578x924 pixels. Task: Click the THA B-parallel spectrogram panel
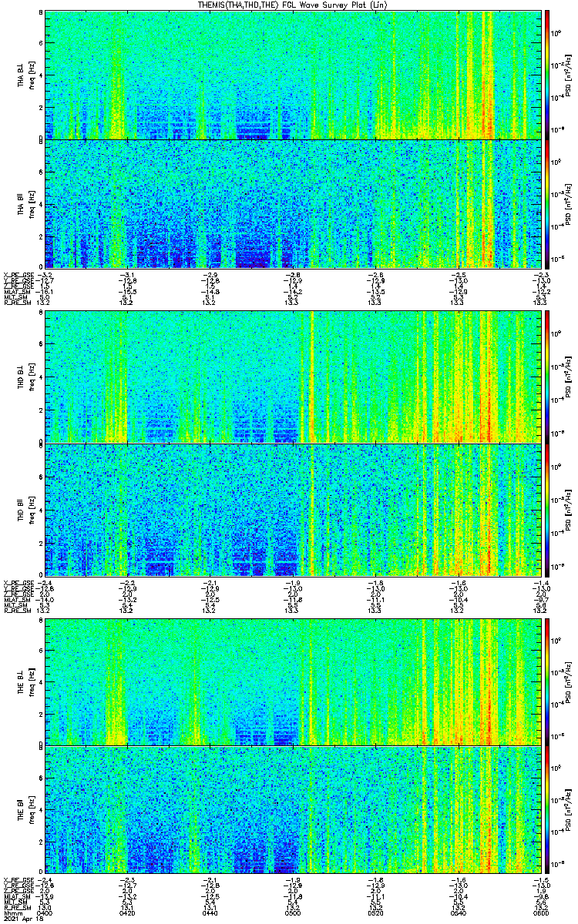click(x=293, y=204)
